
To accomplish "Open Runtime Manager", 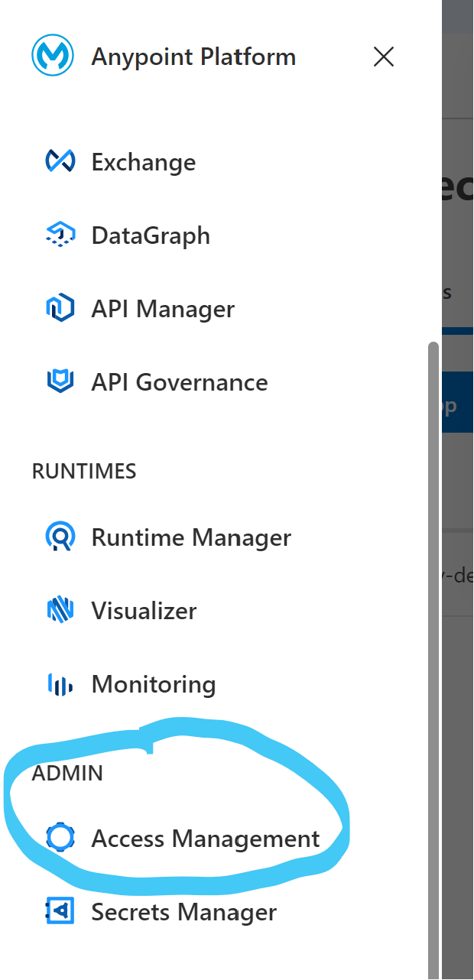I will click(191, 537).
